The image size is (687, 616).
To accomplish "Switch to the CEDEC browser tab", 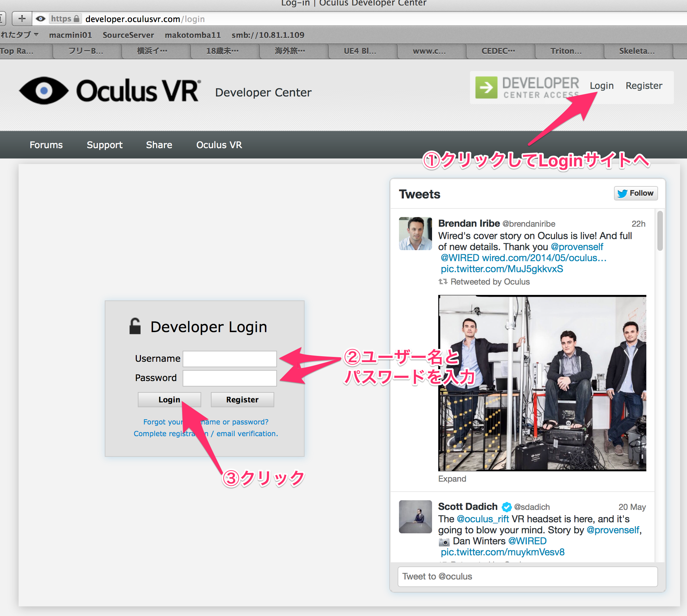I will tap(498, 51).
